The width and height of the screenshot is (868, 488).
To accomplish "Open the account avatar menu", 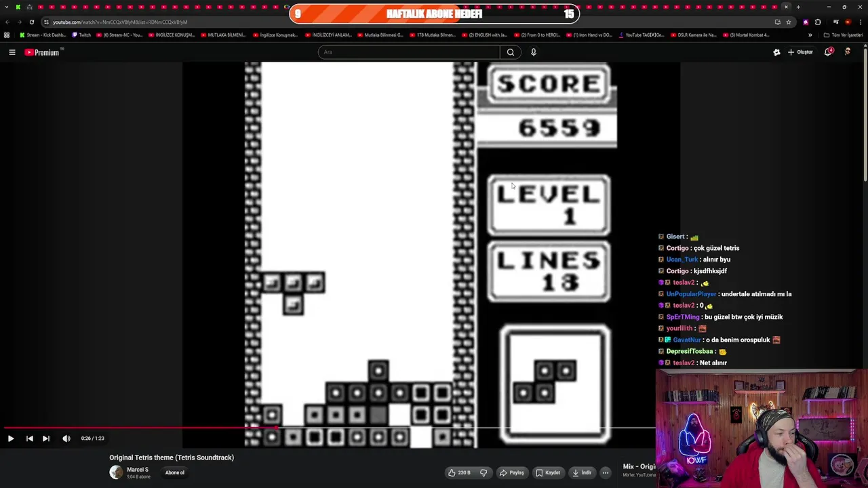I will [848, 52].
